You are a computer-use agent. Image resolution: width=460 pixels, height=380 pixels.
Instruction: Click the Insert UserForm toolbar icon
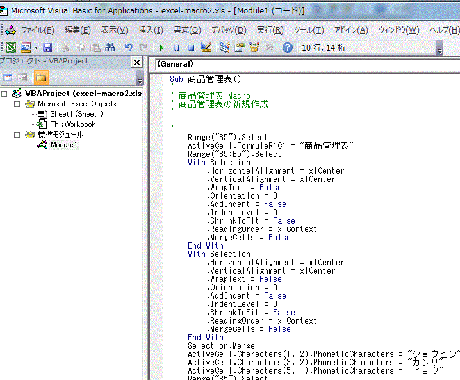(26, 48)
